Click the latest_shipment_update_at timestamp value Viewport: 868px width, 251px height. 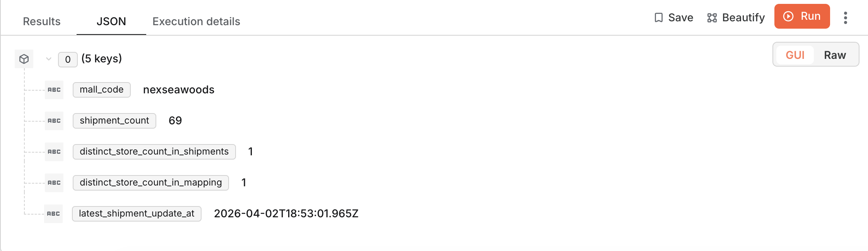(x=286, y=213)
